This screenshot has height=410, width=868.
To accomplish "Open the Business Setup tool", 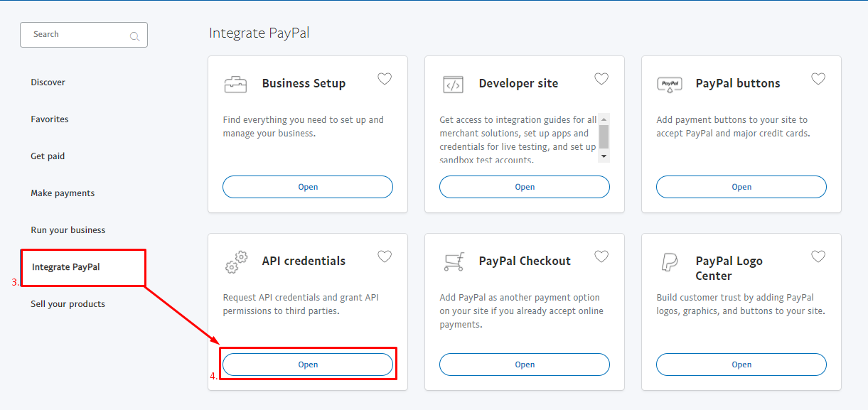I will 308,186.
